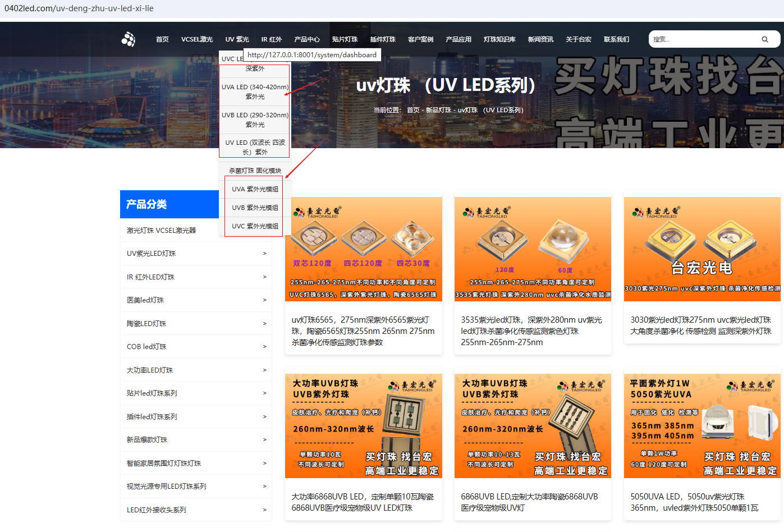The width and height of the screenshot is (784, 532).
Task: Expand 插件led灯珠系列 category arrow
Action: pos(265,416)
